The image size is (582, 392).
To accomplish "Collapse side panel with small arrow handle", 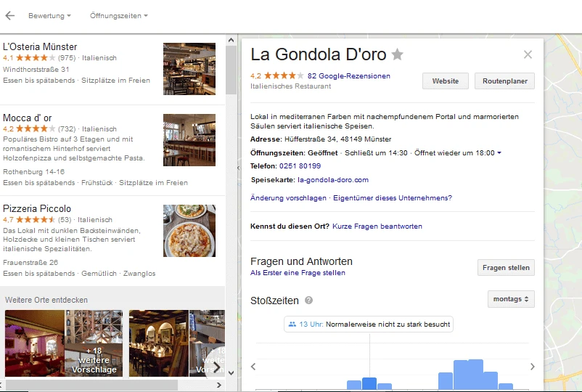I will pos(238,168).
